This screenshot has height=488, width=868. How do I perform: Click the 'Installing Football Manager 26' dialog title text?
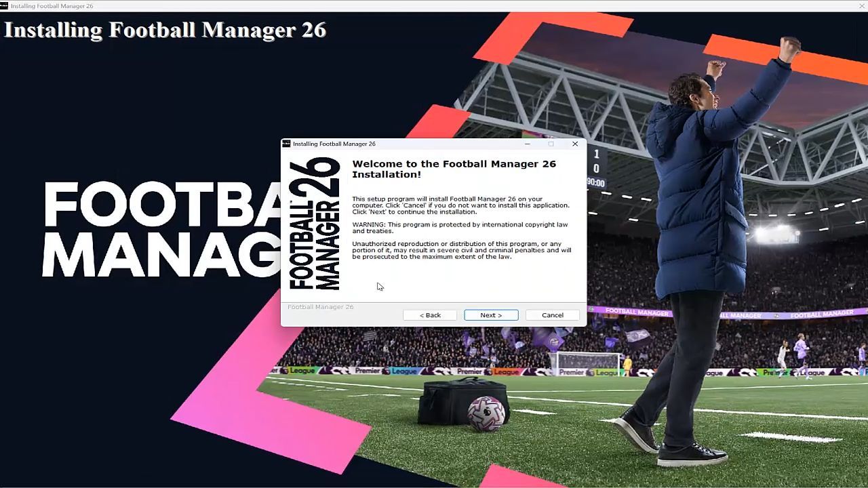(x=334, y=144)
